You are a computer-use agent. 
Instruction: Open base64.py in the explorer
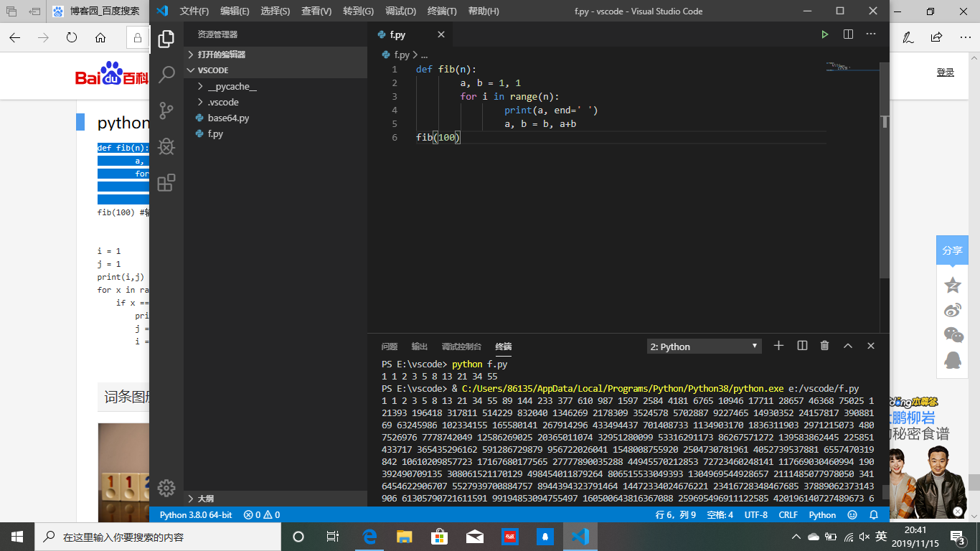click(228, 118)
